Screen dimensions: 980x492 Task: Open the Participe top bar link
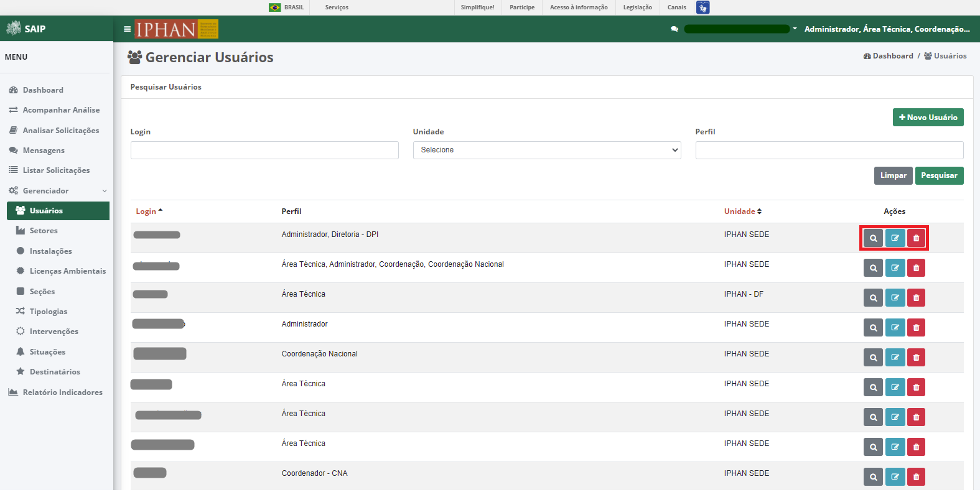(x=522, y=7)
